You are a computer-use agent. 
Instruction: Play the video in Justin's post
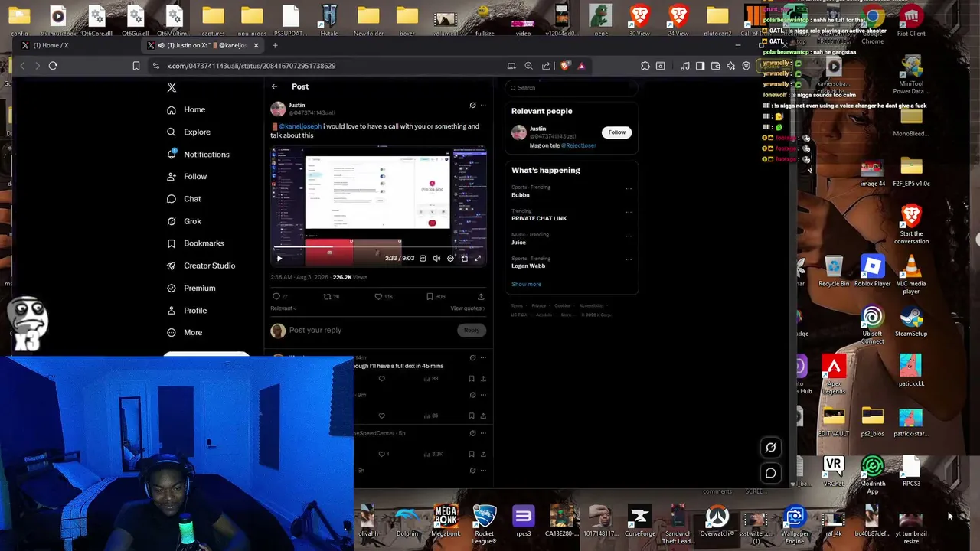pyautogui.click(x=279, y=259)
